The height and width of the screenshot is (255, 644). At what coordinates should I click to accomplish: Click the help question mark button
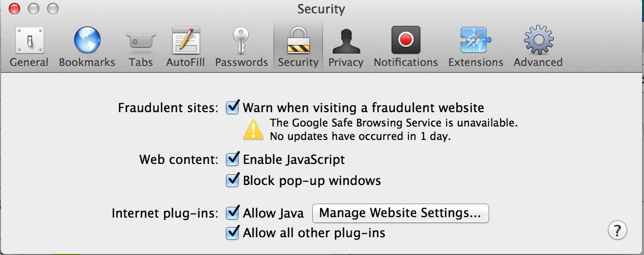617,230
